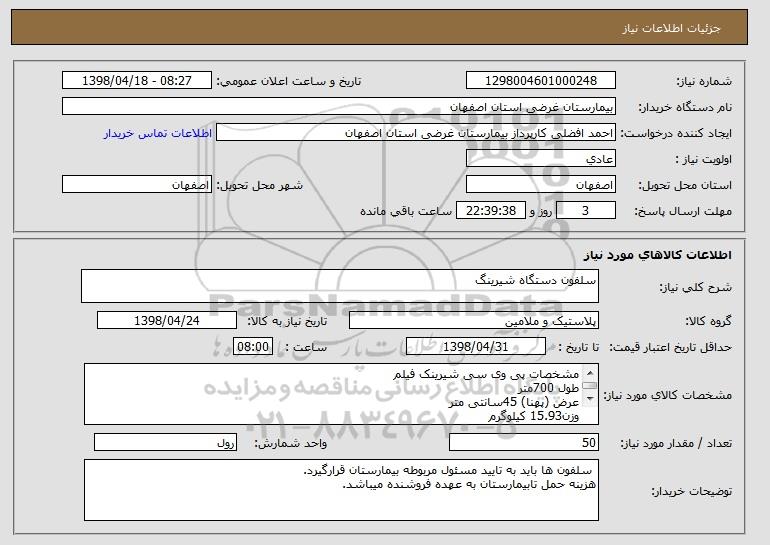
Task: Click the delivery city field شهر محل تحویل
Action: (137, 185)
